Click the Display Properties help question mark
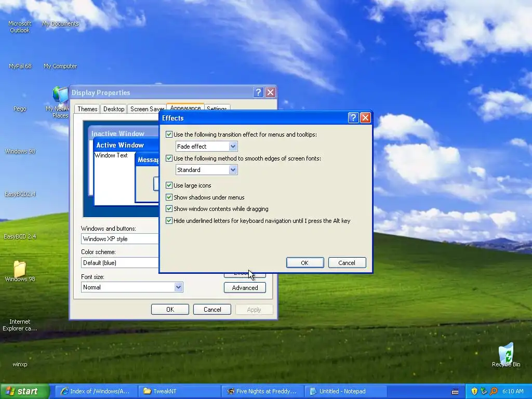 tap(258, 92)
